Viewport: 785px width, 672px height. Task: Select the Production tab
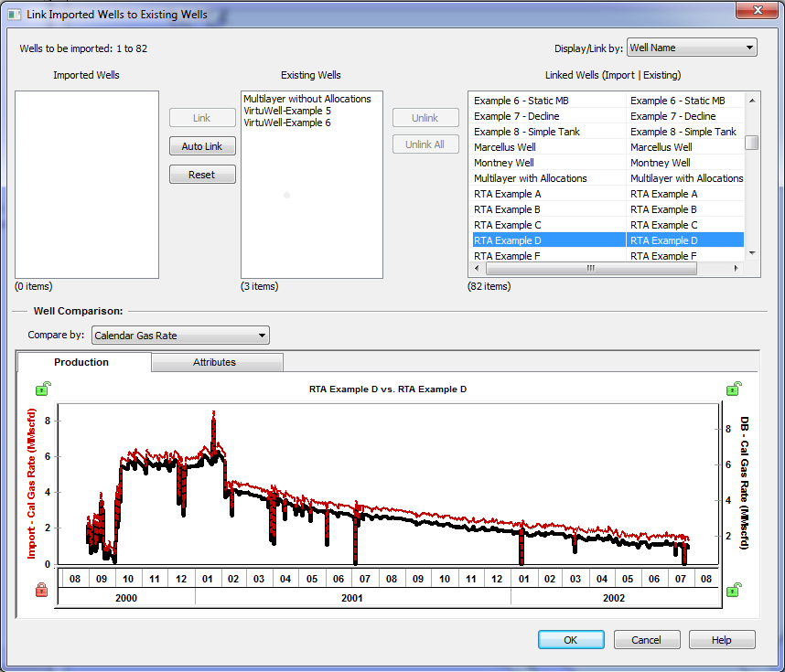tap(81, 362)
